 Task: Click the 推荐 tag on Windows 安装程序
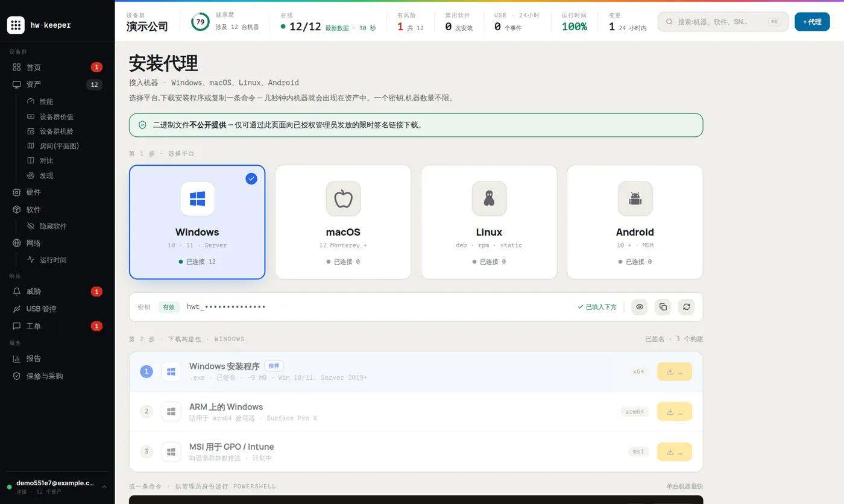(x=274, y=366)
